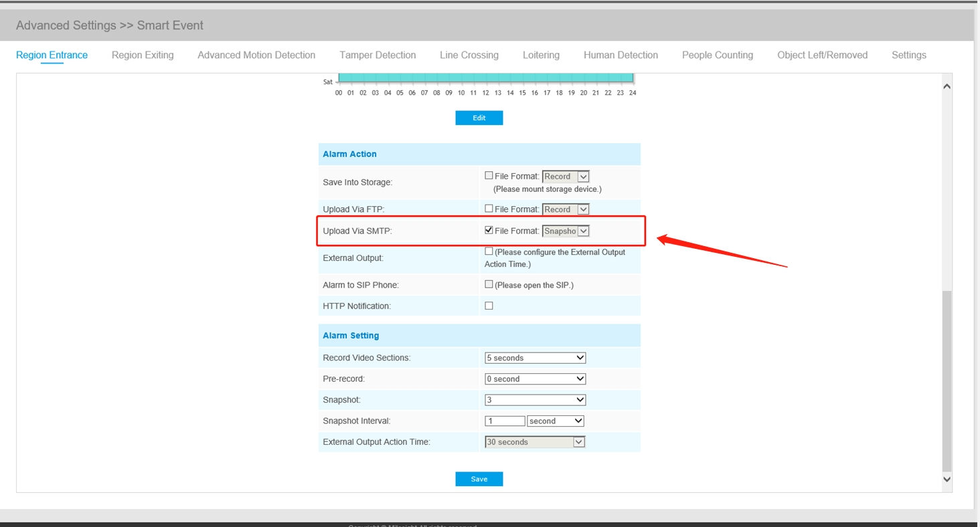Go to the People Counting tab
Screen dimensions: 980x527
click(x=717, y=55)
